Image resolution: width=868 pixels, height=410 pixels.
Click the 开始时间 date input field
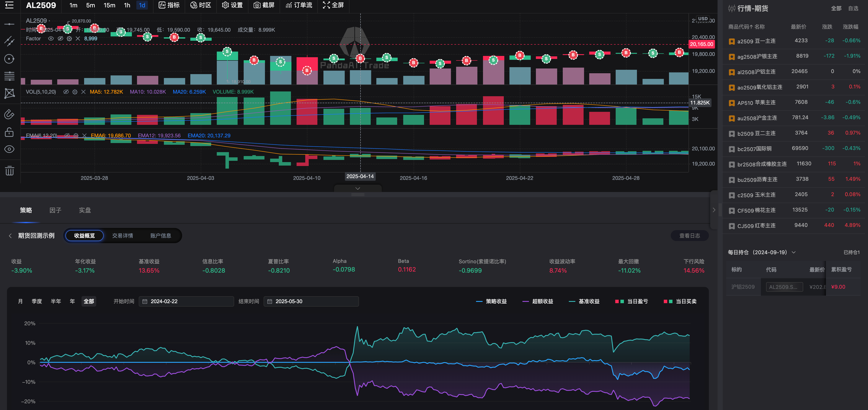(x=186, y=301)
